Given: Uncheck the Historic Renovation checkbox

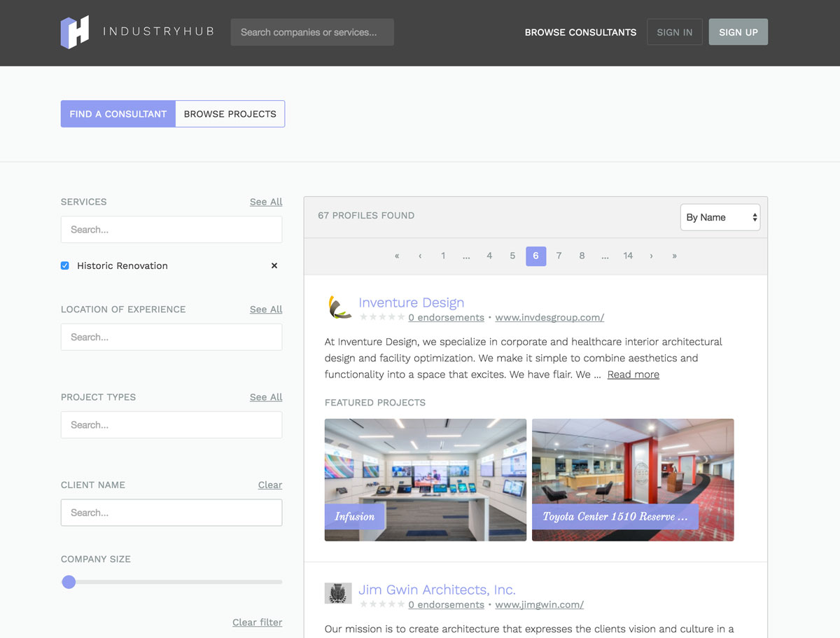Looking at the screenshot, I should (65, 265).
